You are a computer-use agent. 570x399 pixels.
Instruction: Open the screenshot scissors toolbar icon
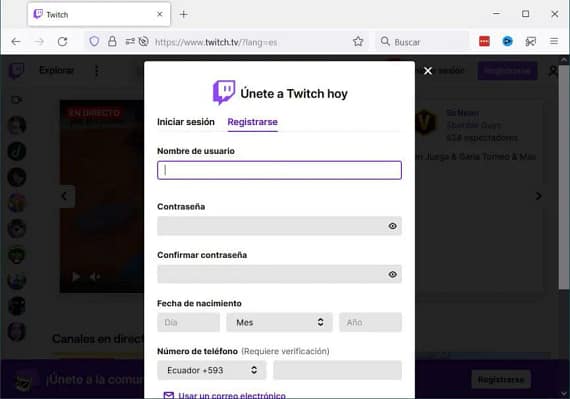pyautogui.click(x=530, y=41)
